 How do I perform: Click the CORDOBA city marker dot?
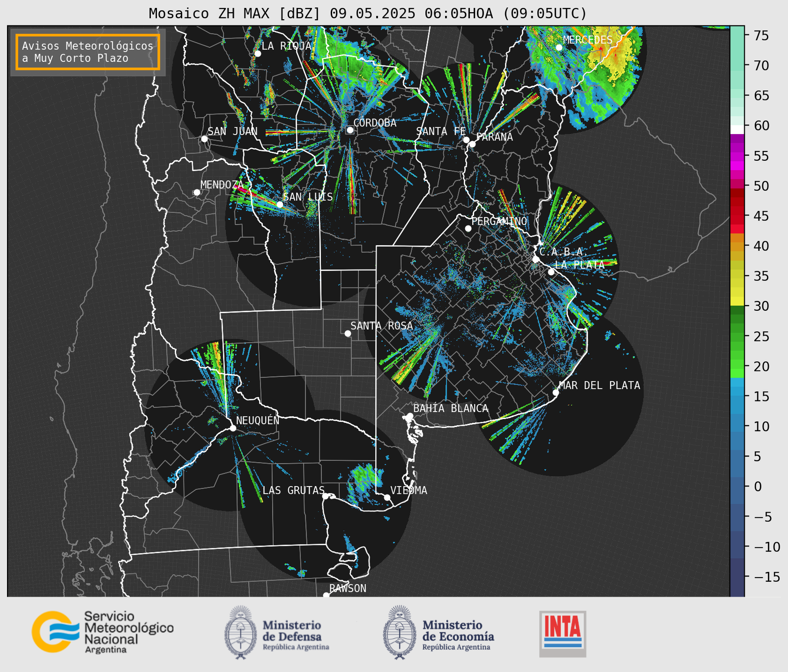click(350, 130)
